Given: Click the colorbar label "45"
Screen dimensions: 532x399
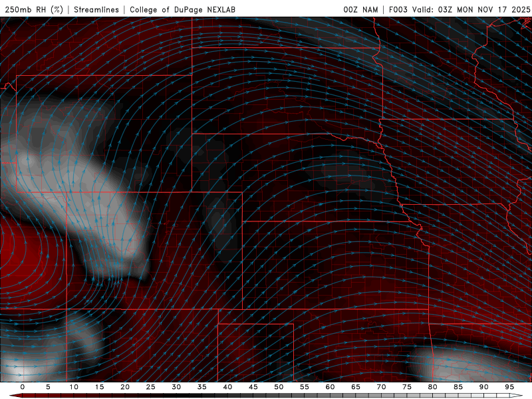Looking at the screenshot, I should tap(253, 387).
